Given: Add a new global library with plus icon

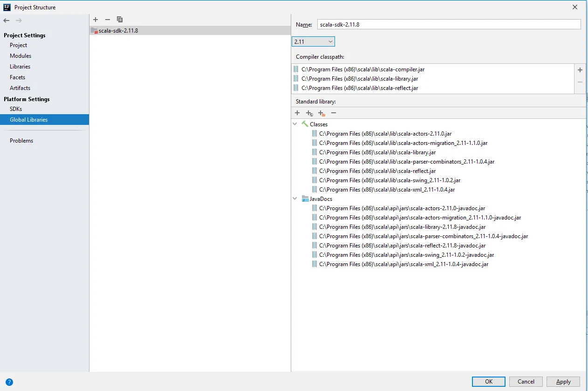Looking at the screenshot, I should [x=96, y=20].
